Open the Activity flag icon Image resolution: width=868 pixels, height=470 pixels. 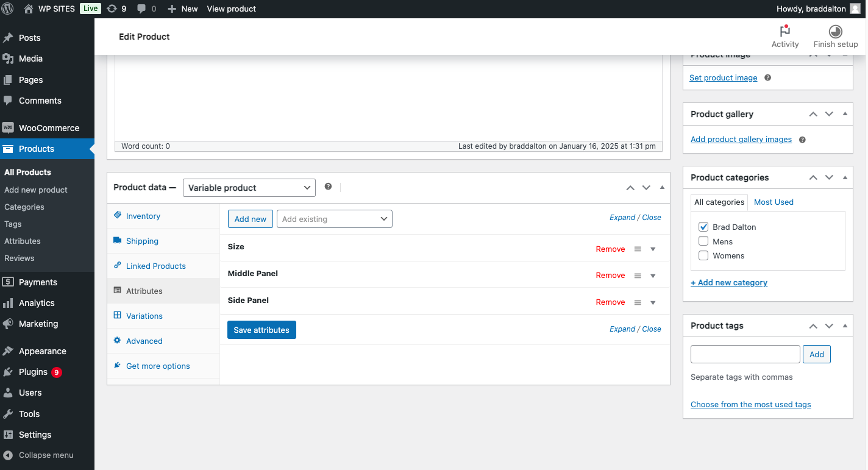(784, 32)
